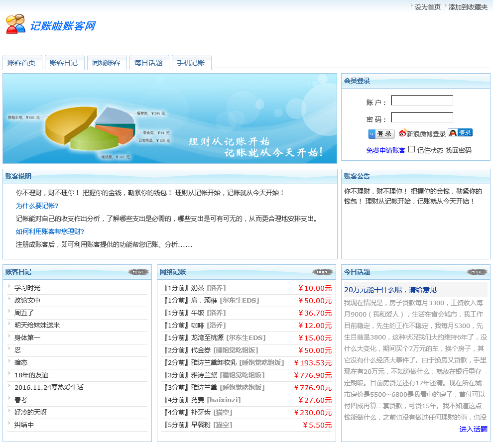Click 新浪微博登录 text link
The height and width of the screenshot is (448, 493).
click(426, 134)
